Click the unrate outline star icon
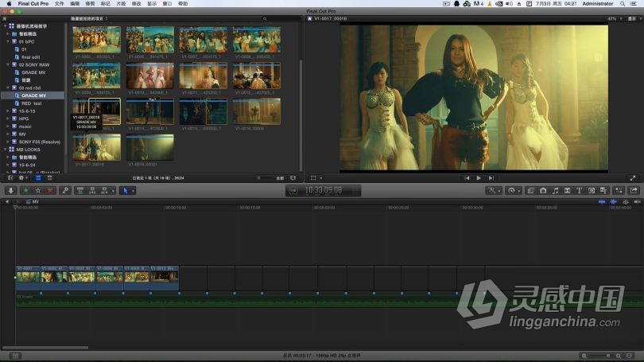The width and height of the screenshot is (644, 362). coord(38,191)
